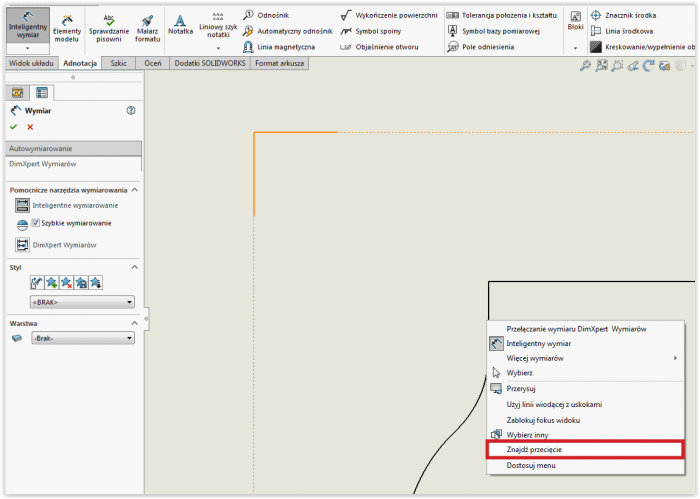Select Pole odniesienia tool
The height and width of the screenshot is (499, 700).
coord(480,47)
